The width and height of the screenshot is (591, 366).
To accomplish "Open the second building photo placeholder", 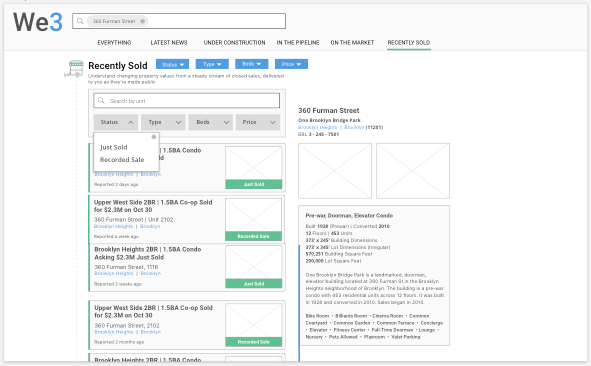I will coord(413,171).
